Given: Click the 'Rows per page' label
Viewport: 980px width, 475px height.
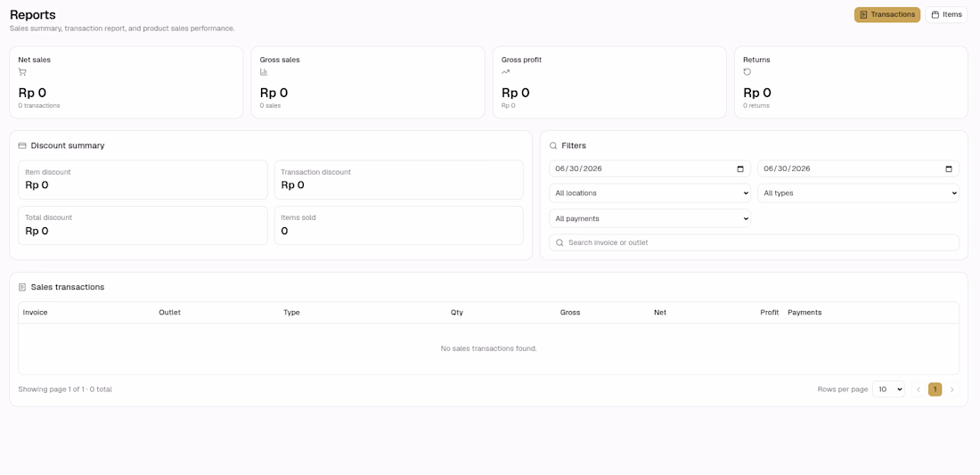Looking at the screenshot, I should [843, 389].
